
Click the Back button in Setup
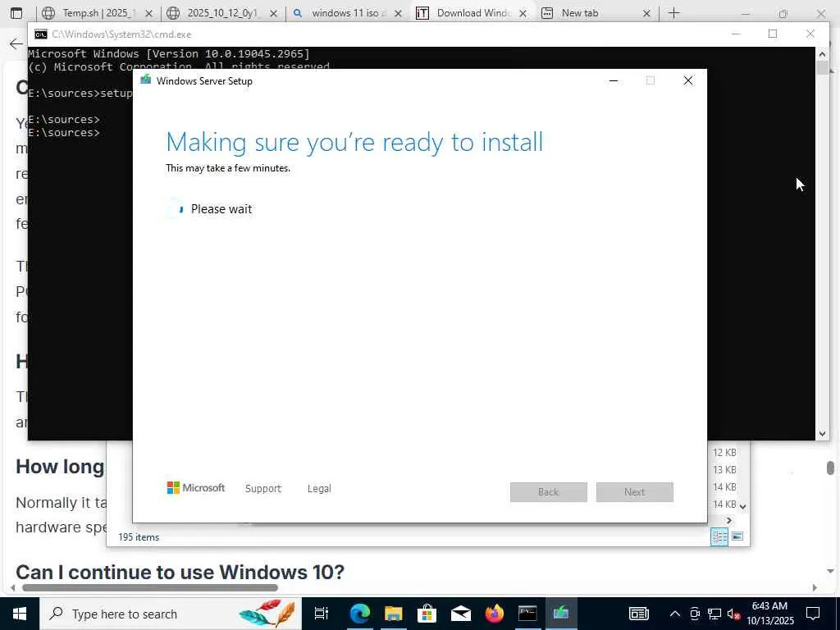pos(549,492)
